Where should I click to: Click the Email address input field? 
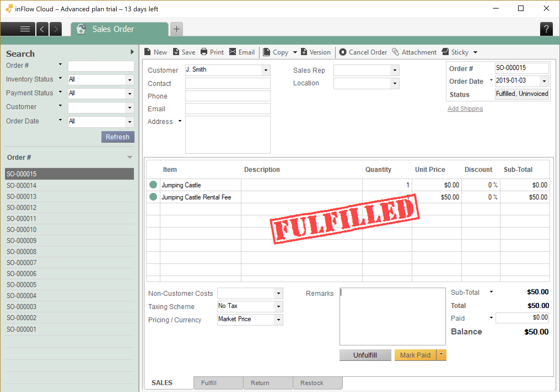228,109
